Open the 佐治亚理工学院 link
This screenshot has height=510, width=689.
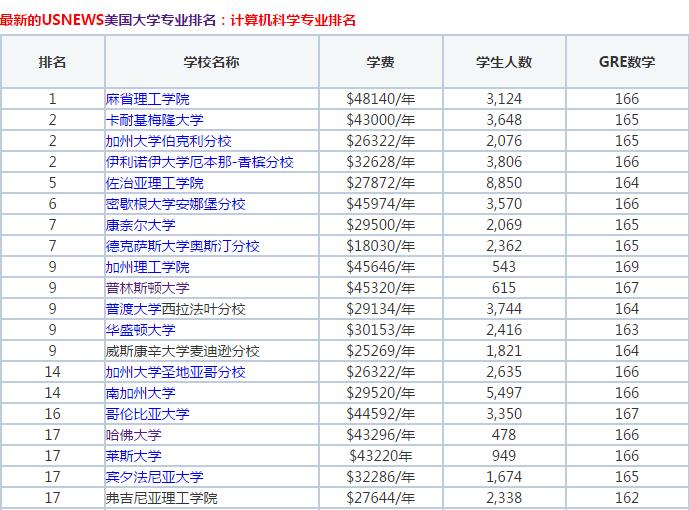[x=154, y=183]
